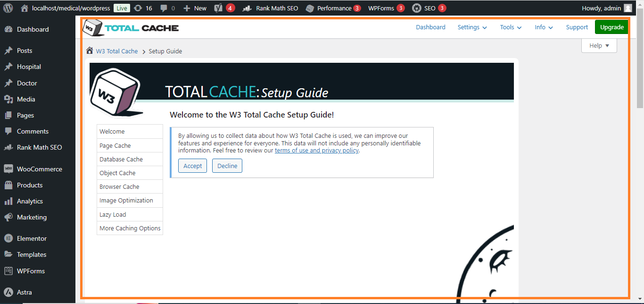Open the SEO gear icon in admin bar

[x=417, y=8]
